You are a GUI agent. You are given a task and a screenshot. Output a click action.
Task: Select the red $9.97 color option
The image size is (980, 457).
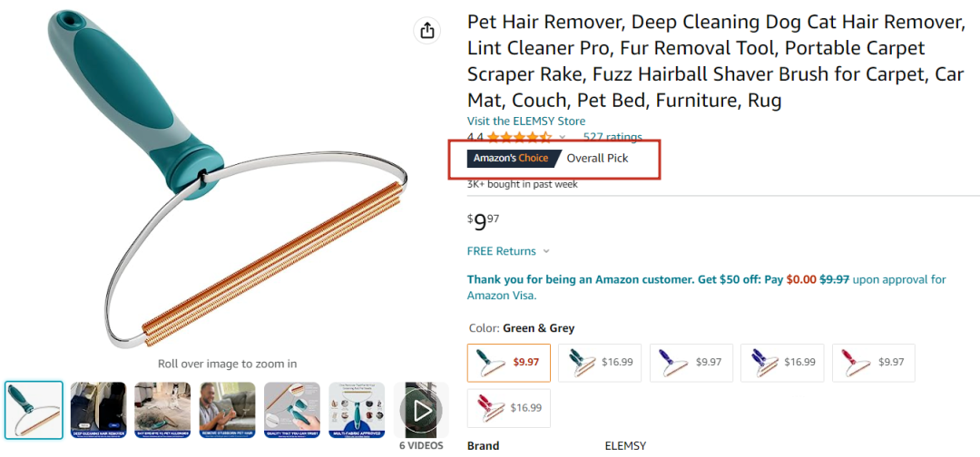872,363
